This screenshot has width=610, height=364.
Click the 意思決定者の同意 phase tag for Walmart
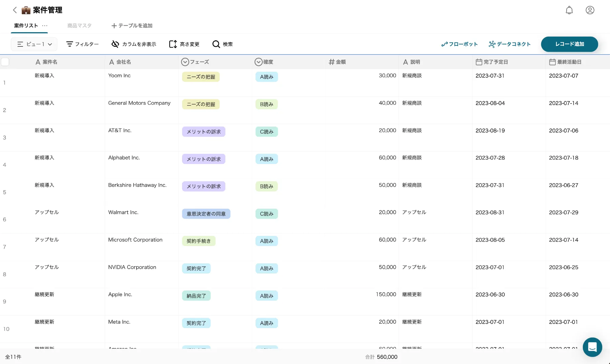tap(206, 214)
